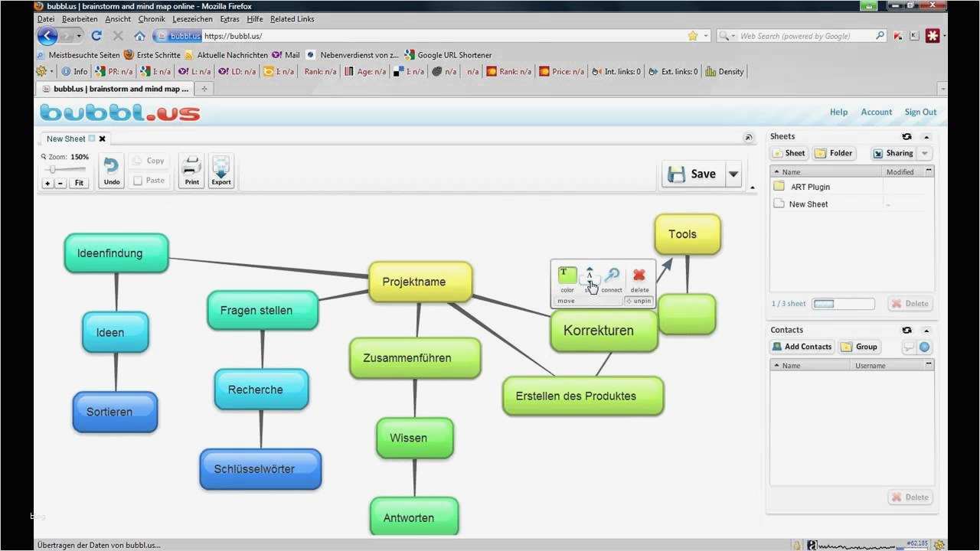Open the color picker in the bubble popup
This screenshot has height=551, width=980.
567,275
